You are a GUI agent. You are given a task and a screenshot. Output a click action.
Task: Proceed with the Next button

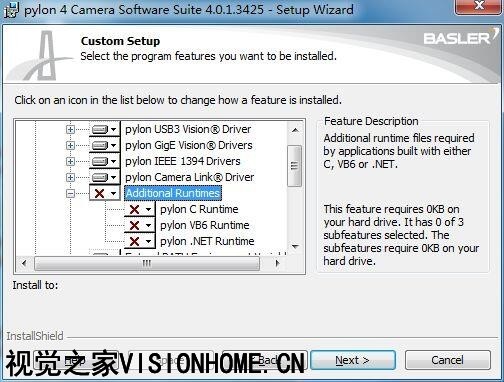[x=353, y=360]
